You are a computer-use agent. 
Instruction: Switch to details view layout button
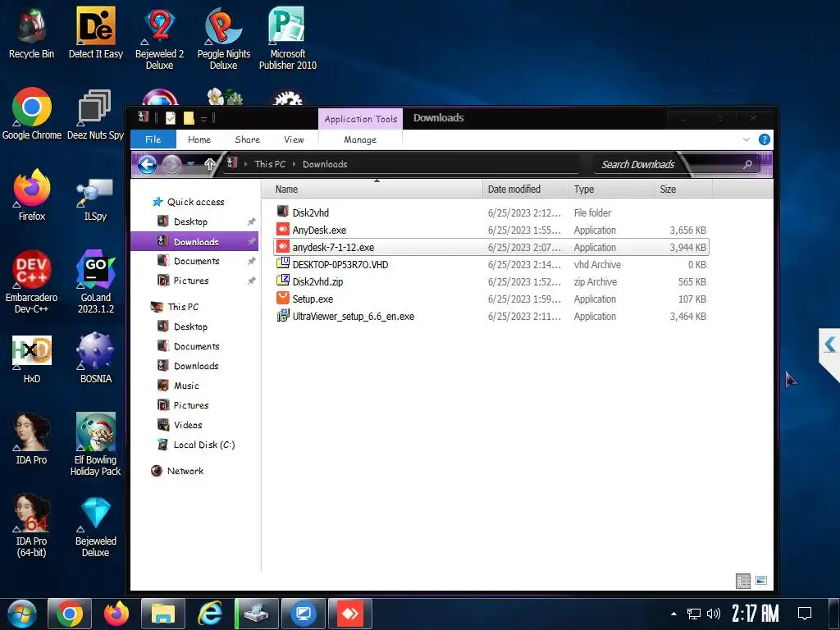(x=743, y=581)
